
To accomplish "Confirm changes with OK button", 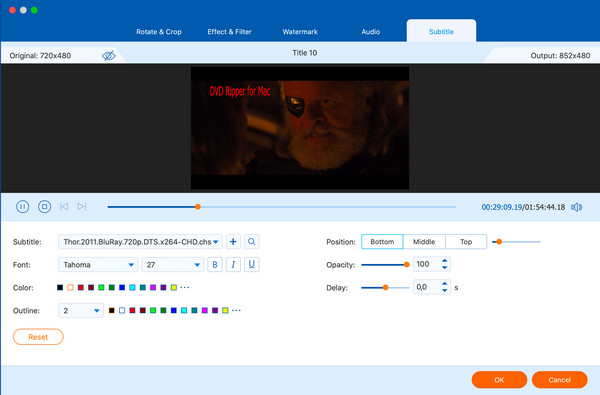I will click(499, 380).
